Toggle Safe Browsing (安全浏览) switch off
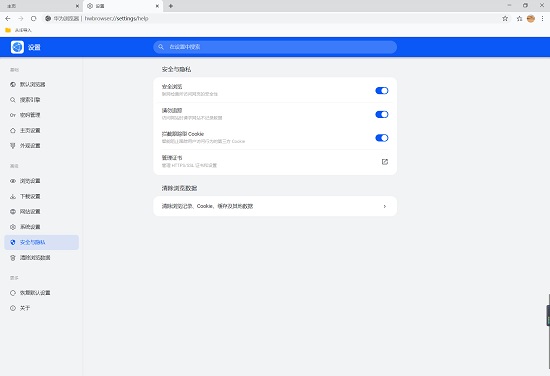This screenshot has width=550, height=376. coord(382,90)
